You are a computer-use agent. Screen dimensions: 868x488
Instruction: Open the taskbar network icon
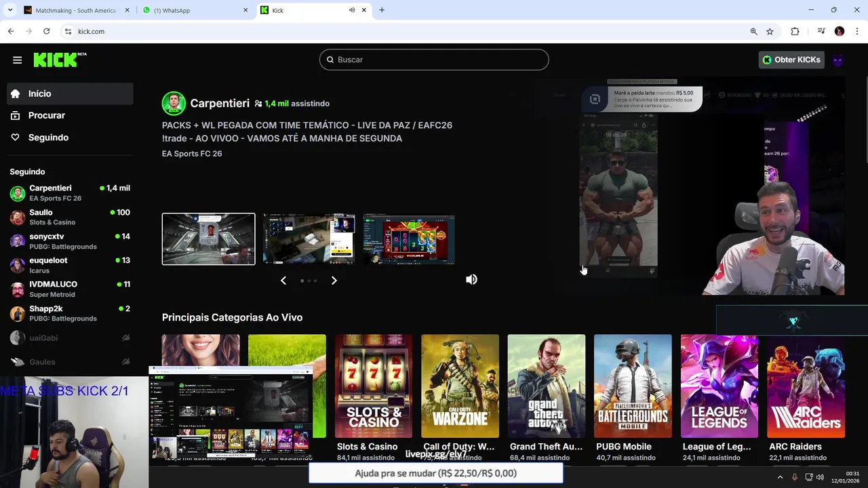(808, 477)
